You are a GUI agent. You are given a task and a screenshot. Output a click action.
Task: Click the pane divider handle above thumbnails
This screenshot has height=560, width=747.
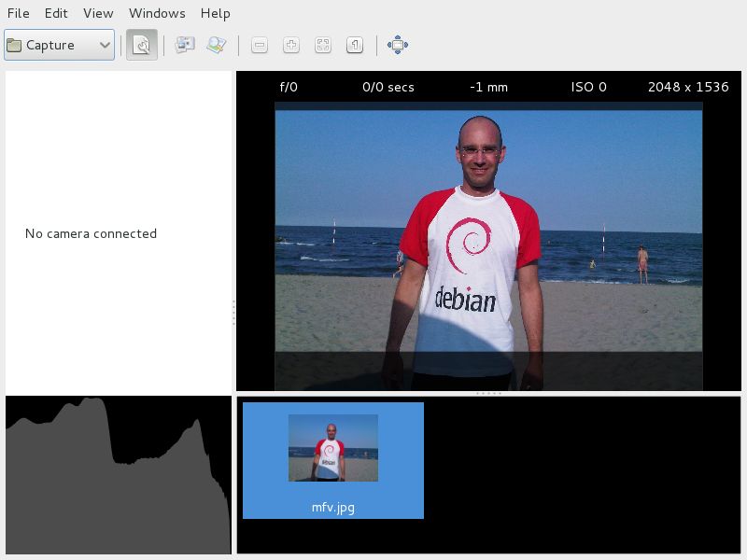(488, 394)
